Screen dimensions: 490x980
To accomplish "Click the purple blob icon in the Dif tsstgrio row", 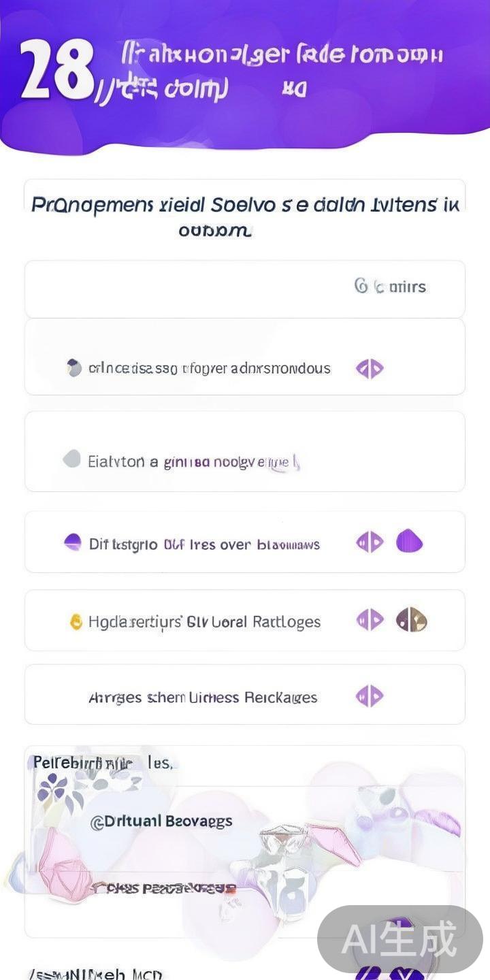I will click(410, 542).
